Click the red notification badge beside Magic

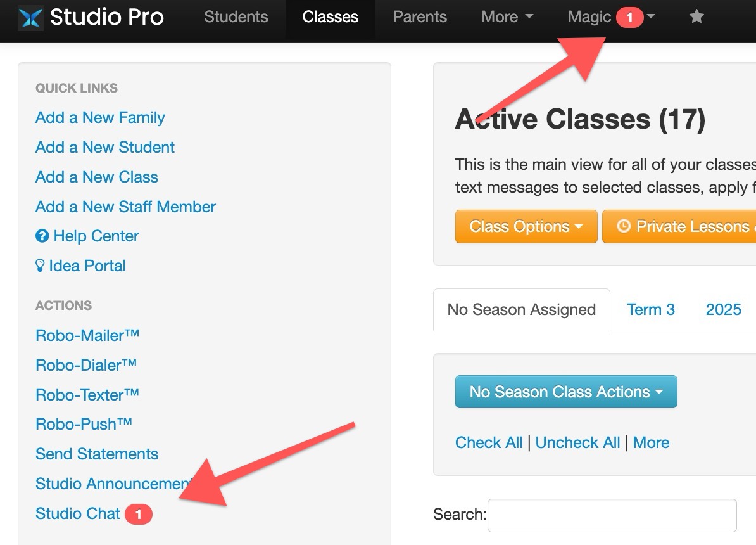tap(629, 17)
